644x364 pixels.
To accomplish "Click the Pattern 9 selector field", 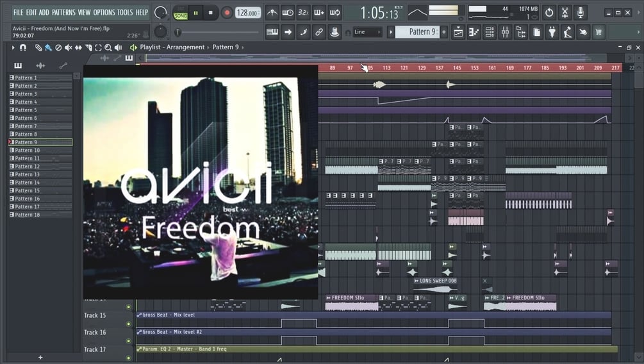I will tap(417, 32).
